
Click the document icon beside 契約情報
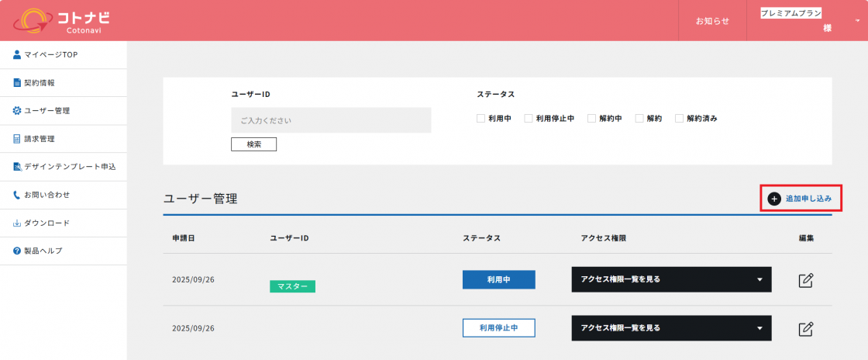coord(17,82)
